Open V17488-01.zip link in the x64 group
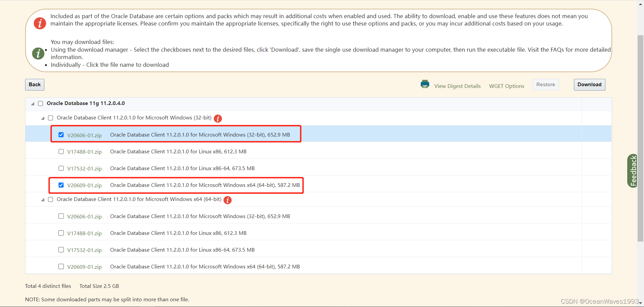This screenshot has width=644, height=307. pos(85,234)
